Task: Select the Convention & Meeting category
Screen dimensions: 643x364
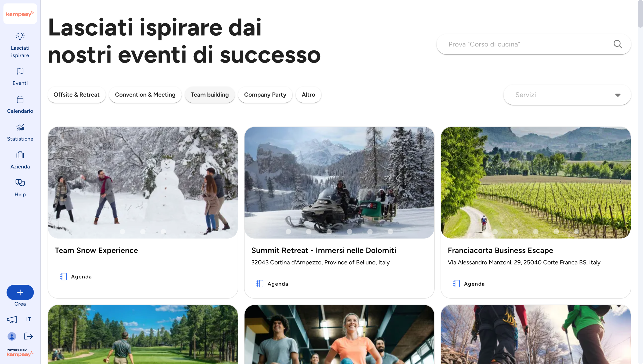Action: click(x=145, y=95)
